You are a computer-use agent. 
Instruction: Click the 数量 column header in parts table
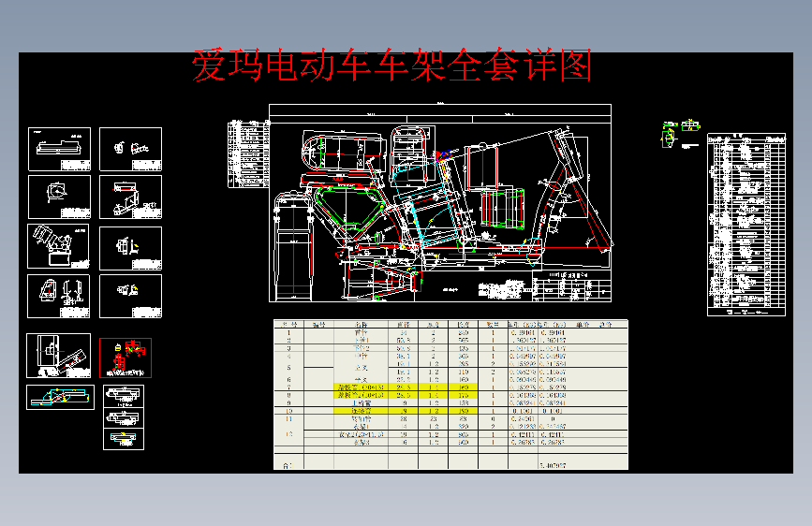pos(493,325)
